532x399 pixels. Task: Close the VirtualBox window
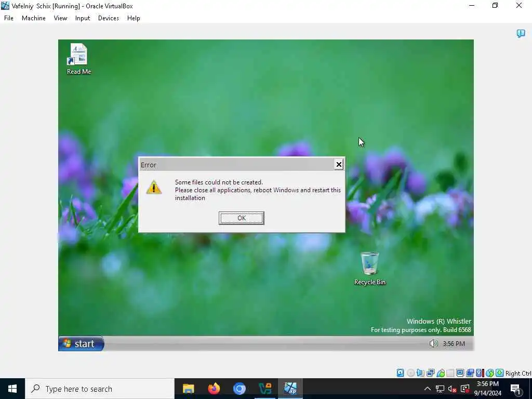point(519,5)
